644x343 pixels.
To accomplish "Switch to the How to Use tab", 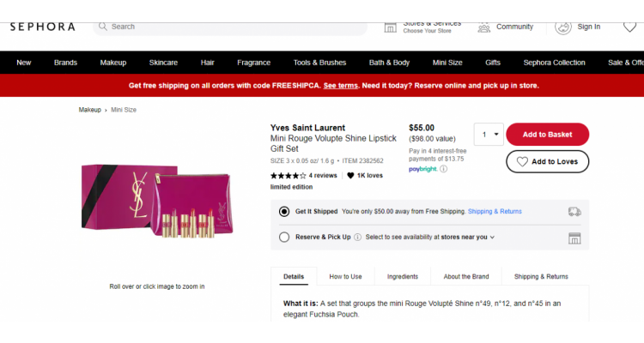I will 345,276.
